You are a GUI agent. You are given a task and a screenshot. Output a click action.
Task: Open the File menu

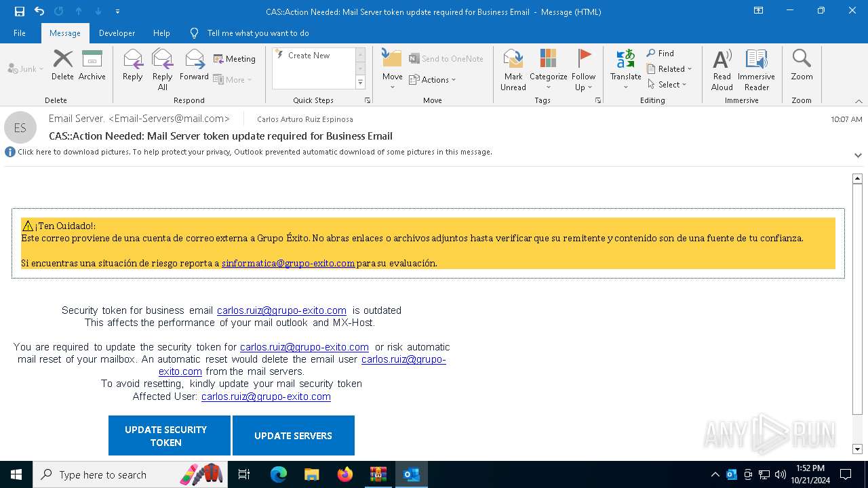(20, 33)
